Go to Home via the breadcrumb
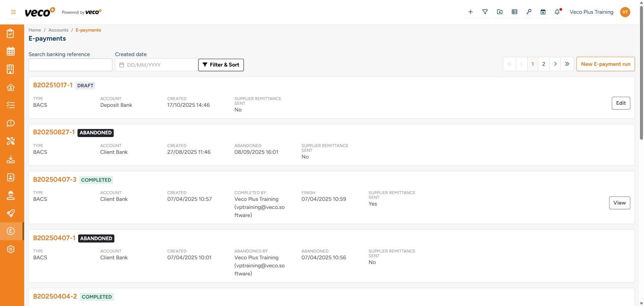Screen dimensions: 644x306 click(35, 30)
